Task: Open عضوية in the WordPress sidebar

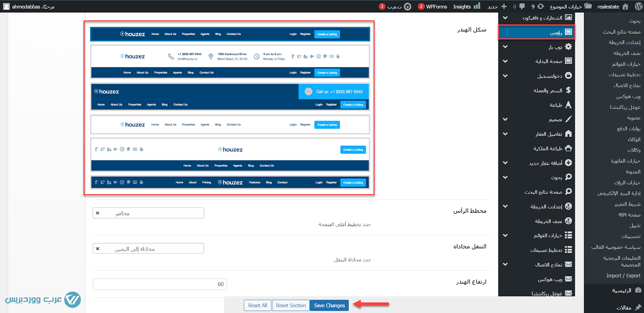Action: click(634, 118)
